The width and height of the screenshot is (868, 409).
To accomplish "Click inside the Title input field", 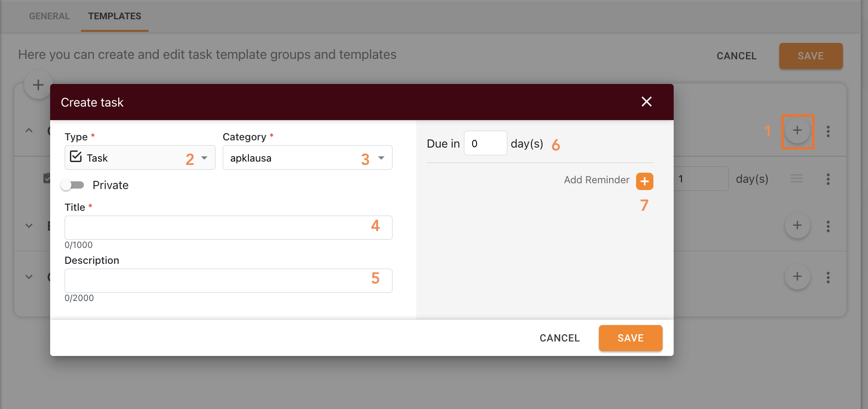I will [x=228, y=227].
